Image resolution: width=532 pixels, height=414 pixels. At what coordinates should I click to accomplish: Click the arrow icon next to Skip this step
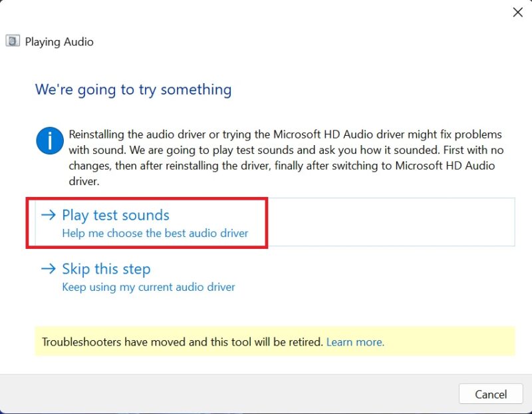(48, 268)
